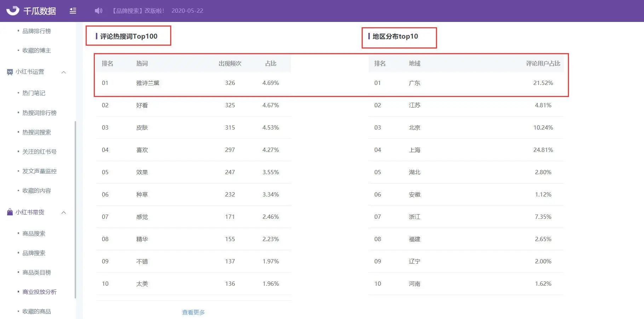Select 热搜词搜索 in the sidebar
644x319 pixels.
pyautogui.click(x=36, y=132)
